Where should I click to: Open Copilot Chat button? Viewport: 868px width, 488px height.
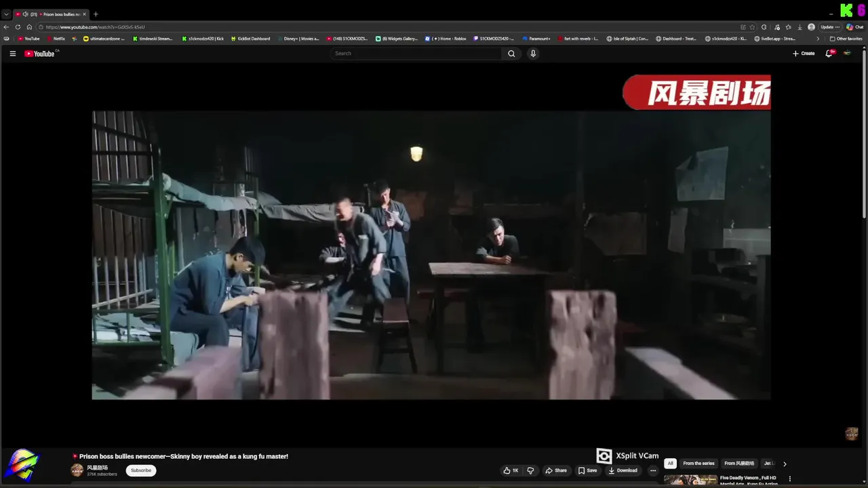pos(854,27)
